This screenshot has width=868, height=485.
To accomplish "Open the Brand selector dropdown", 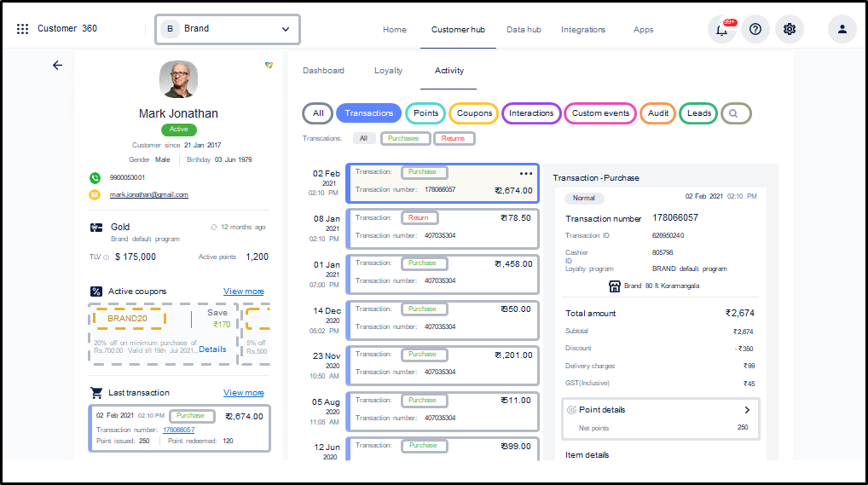I will [228, 29].
